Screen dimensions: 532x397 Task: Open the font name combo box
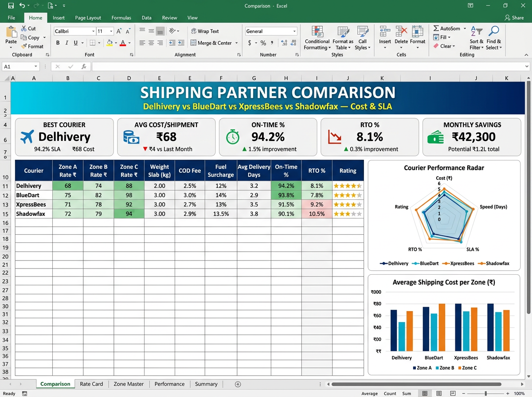click(x=74, y=31)
